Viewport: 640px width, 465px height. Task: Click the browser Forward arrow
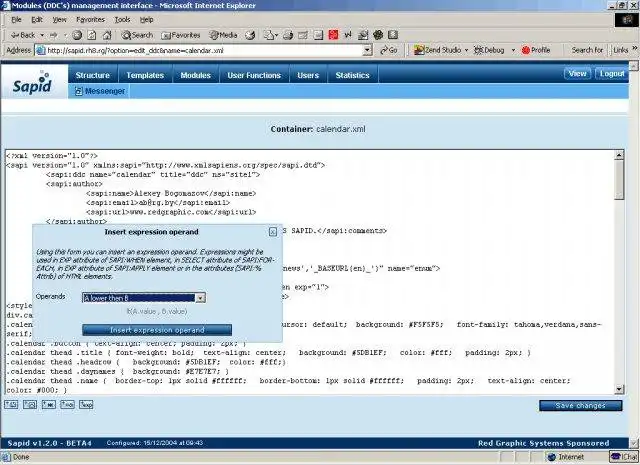pos(53,36)
